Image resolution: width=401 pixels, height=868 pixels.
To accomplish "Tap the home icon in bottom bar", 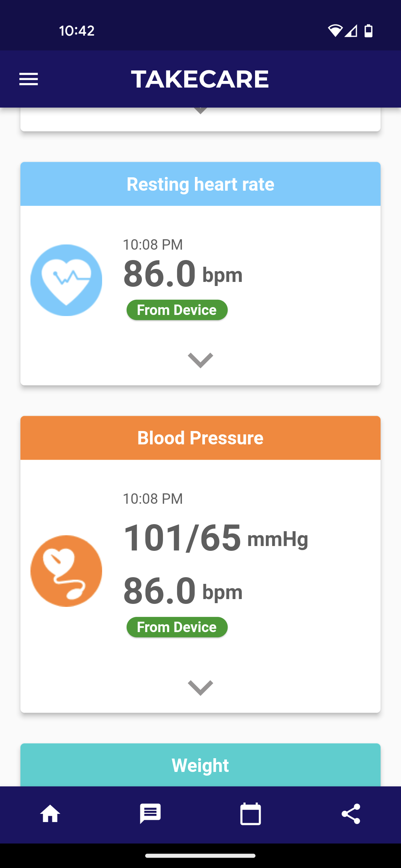I will (50, 814).
